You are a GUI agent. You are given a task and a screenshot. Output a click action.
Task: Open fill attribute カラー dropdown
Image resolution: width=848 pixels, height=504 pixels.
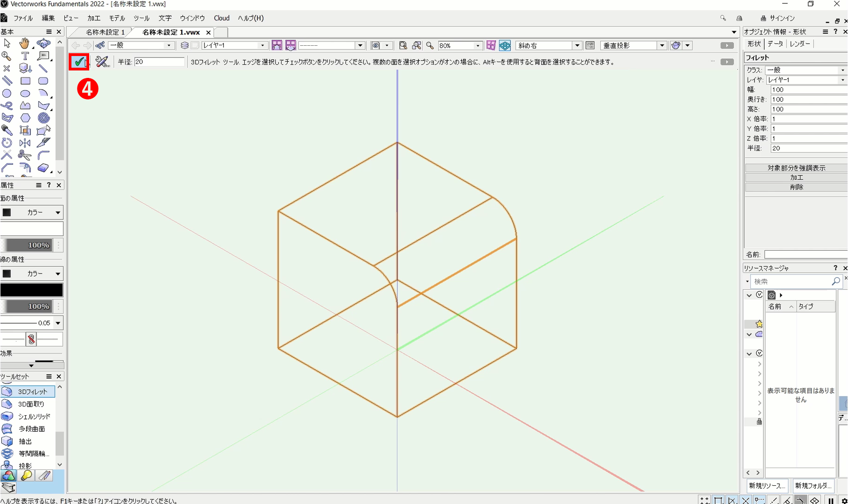32,212
